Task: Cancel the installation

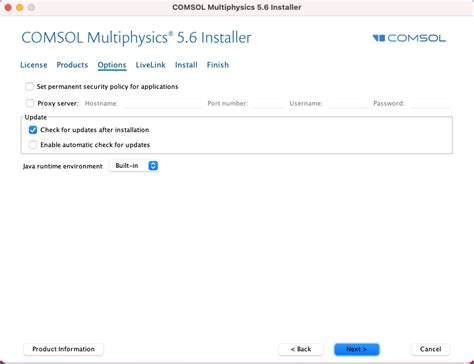Action: (430, 349)
